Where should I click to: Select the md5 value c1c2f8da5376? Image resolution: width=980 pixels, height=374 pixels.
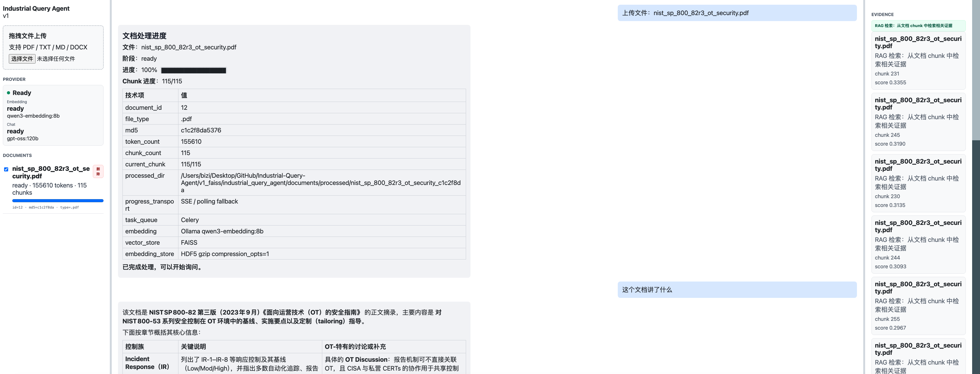[x=201, y=130]
